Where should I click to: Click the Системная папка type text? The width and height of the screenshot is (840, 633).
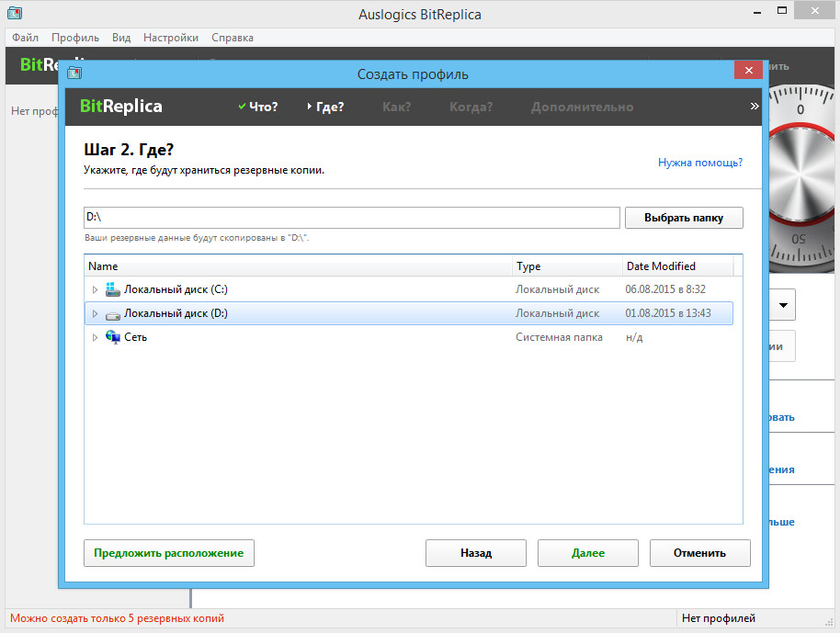pos(559,337)
